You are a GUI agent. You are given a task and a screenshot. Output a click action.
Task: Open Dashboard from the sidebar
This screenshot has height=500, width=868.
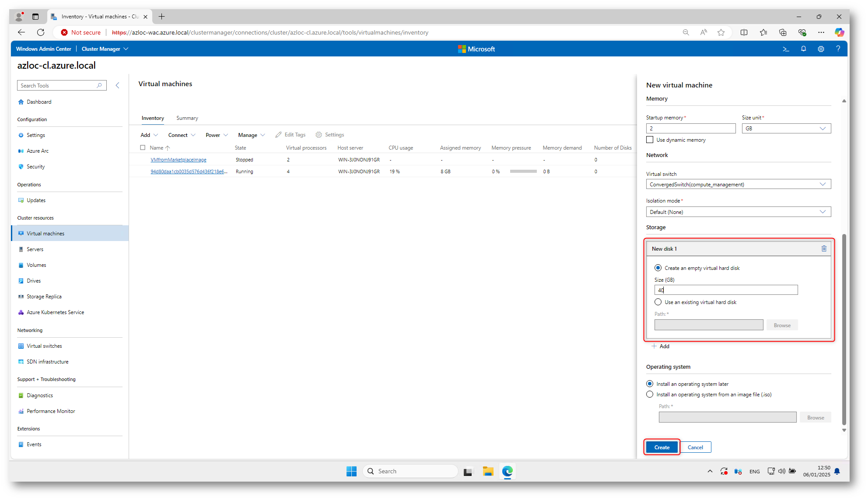[x=39, y=102]
